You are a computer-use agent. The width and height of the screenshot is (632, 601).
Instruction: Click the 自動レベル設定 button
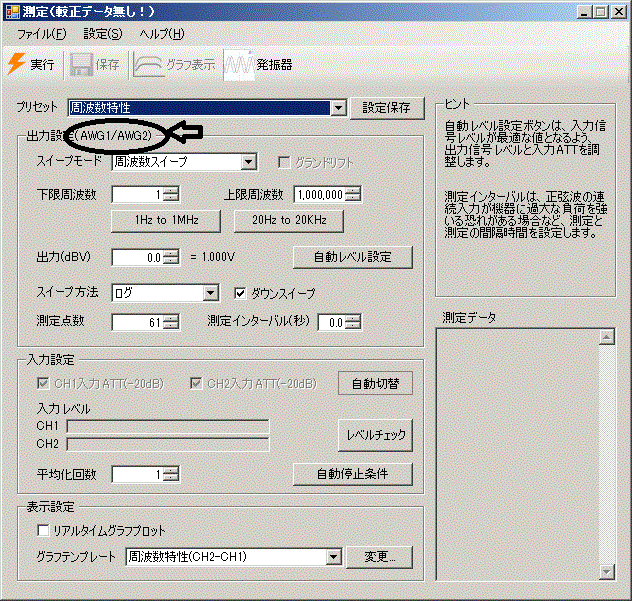(353, 257)
